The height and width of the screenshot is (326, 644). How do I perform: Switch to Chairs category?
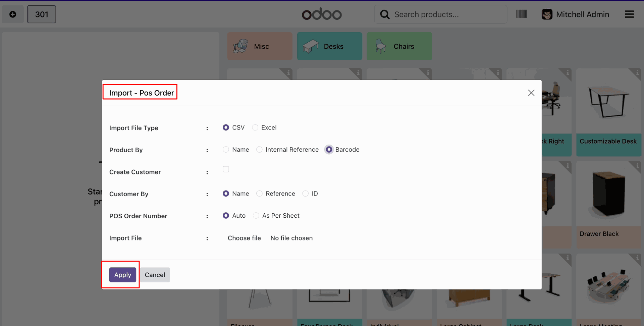tap(399, 46)
